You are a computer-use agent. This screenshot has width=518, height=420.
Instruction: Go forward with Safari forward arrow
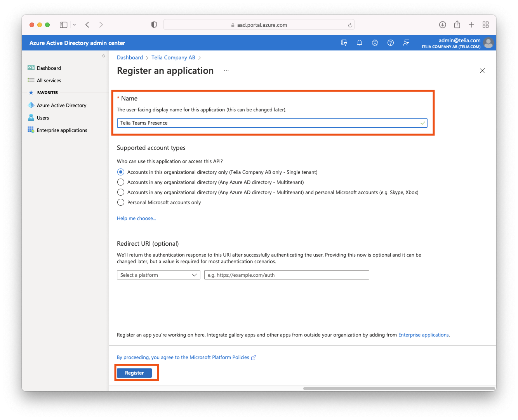tap(101, 25)
